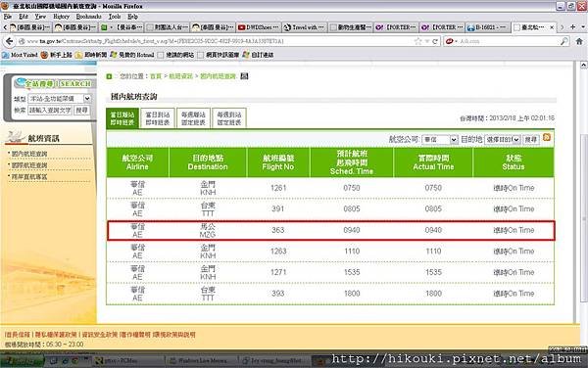588x368 pixels.
Task: Click the 請輸入查詢文字 search input field
Action: (x=50, y=110)
